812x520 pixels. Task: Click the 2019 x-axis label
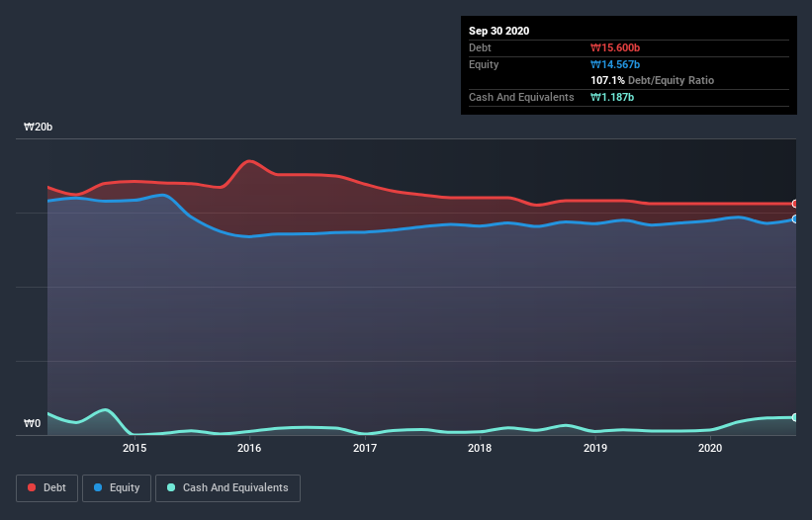(595, 448)
